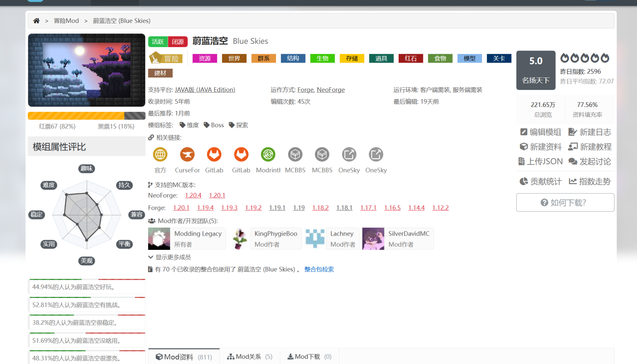This screenshot has width=637, height=364.
Task: Click the 闭源 status badge
Action: pyautogui.click(x=178, y=41)
